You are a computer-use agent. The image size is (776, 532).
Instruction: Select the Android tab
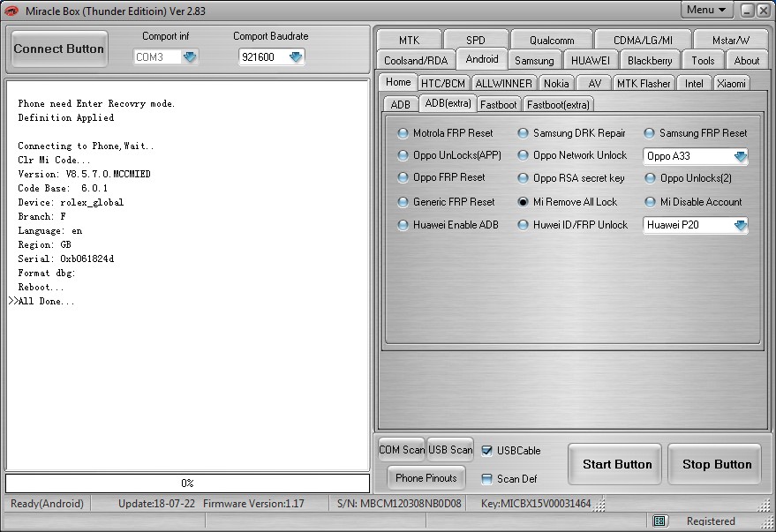(x=482, y=59)
